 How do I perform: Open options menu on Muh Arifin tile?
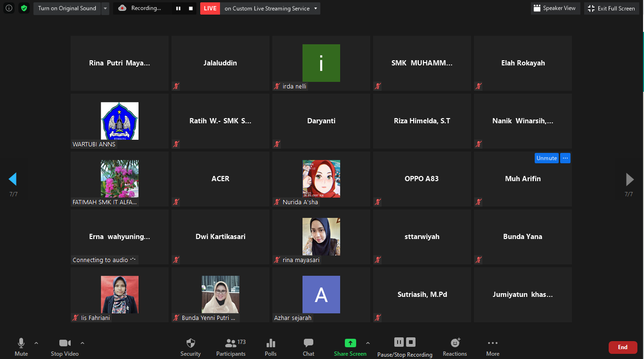(565, 158)
